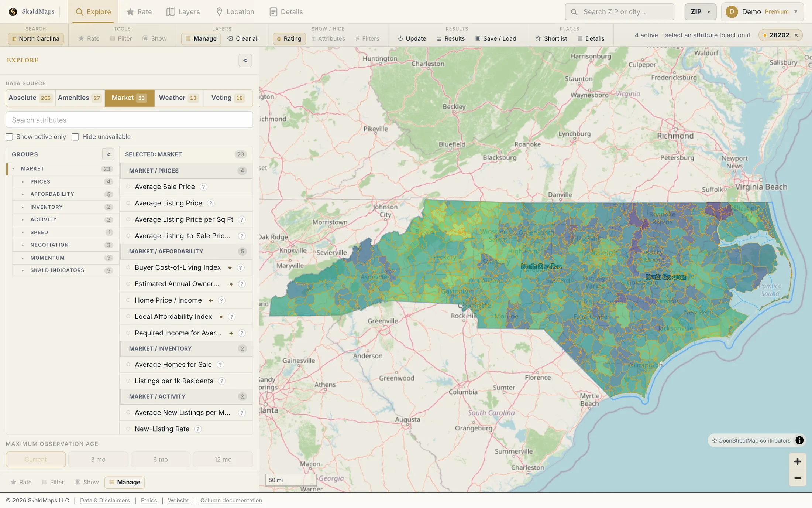The image size is (812, 508).
Task: Open help for Average Homes for Sale
Action: (x=220, y=365)
